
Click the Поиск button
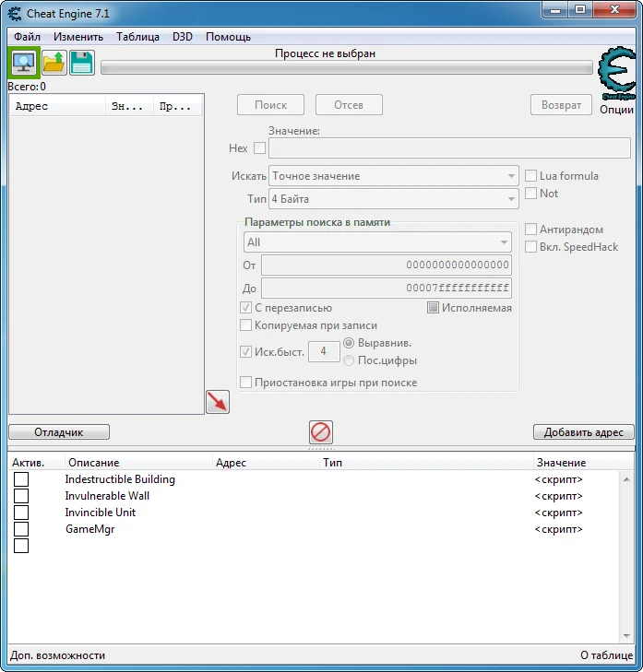tap(270, 105)
